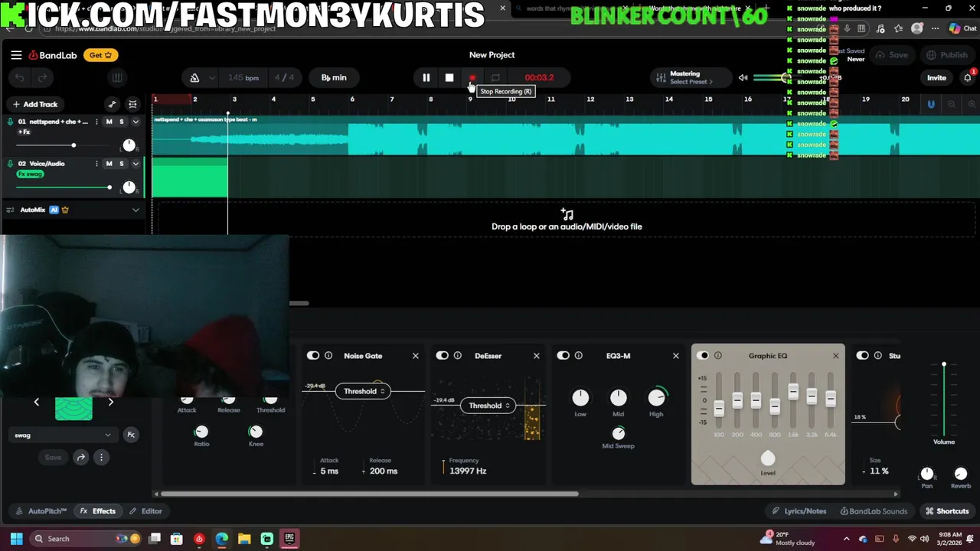Stop recording with the red record button
980x551 pixels.
472,77
